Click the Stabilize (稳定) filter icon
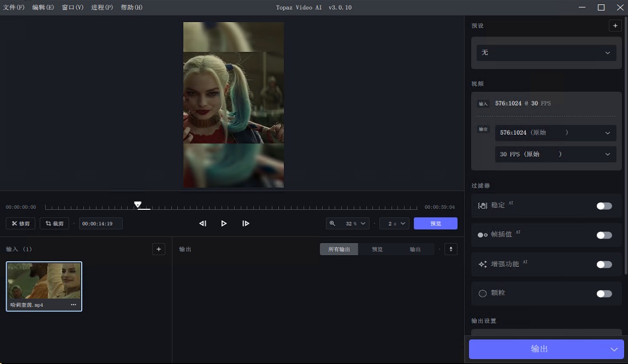 pos(482,205)
